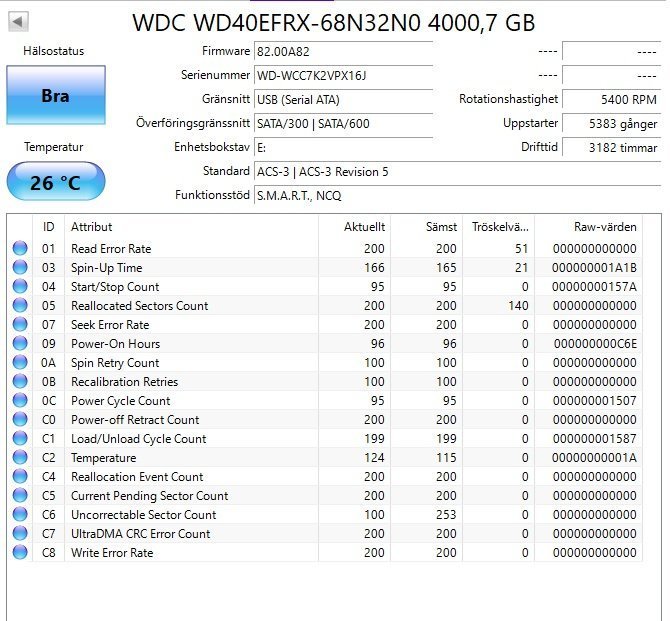670x621 pixels.
Task: Select the Read Error Rate attribute name
Action: 111,248
